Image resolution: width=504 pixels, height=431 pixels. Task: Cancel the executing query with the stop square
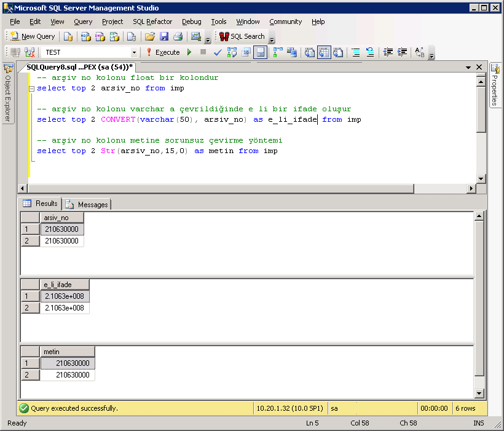click(203, 52)
